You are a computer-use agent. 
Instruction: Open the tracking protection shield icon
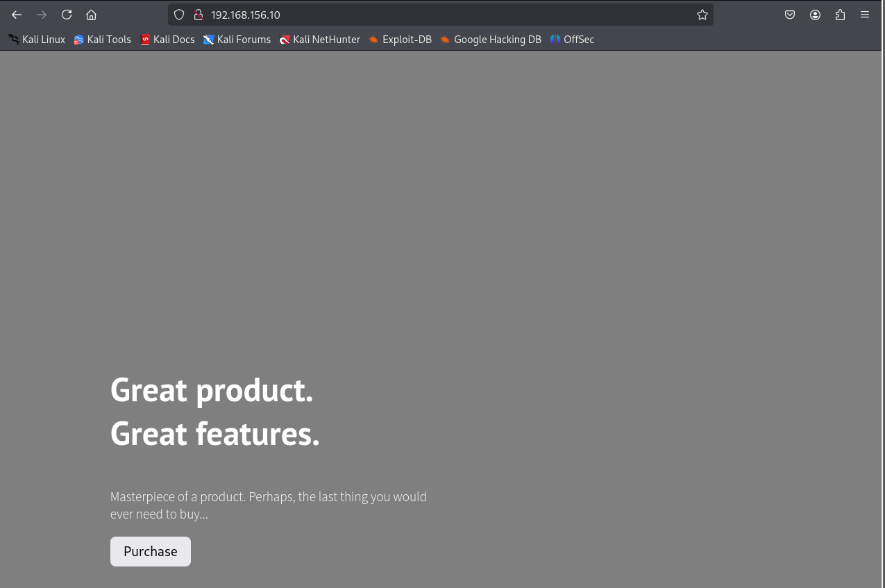point(179,15)
